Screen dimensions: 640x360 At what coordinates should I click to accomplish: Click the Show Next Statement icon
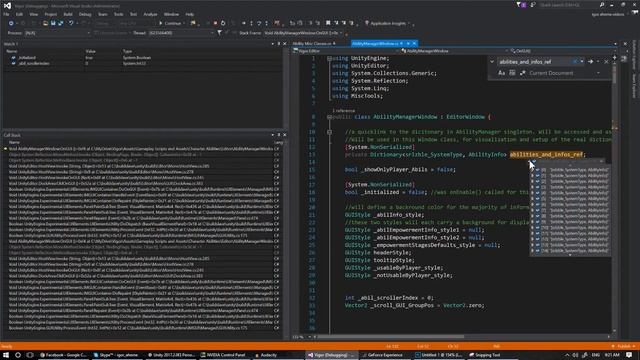(x=244, y=23)
